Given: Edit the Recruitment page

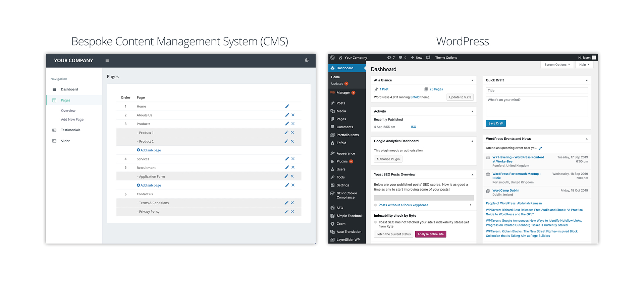Looking at the screenshot, I should [287, 167].
